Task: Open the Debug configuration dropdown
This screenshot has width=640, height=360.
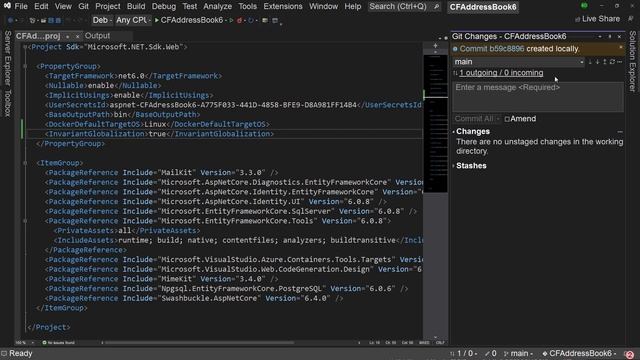Action: [102, 20]
